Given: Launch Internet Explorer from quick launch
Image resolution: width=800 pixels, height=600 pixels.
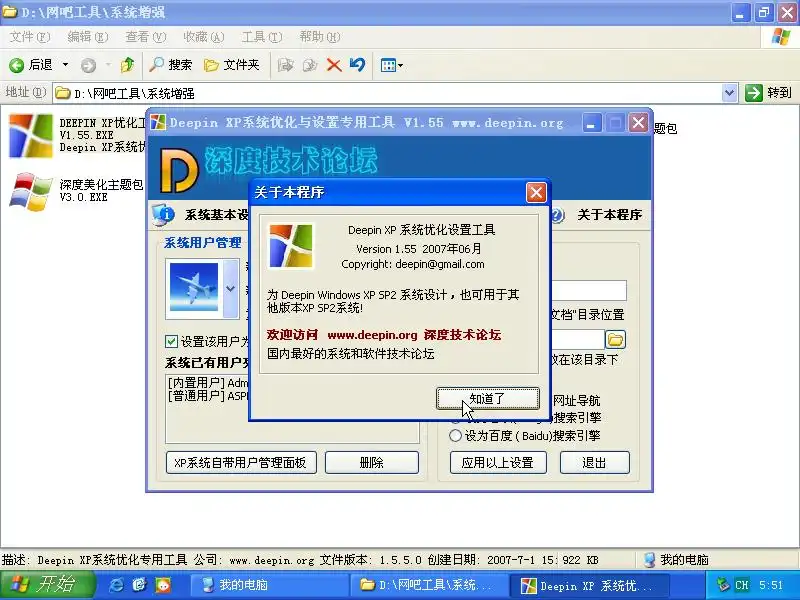Looking at the screenshot, I should pyautogui.click(x=116, y=585).
